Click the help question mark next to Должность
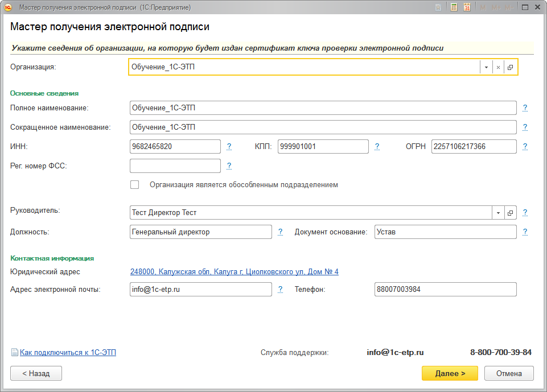This screenshot has width=547, height=392. pos(280,232)
